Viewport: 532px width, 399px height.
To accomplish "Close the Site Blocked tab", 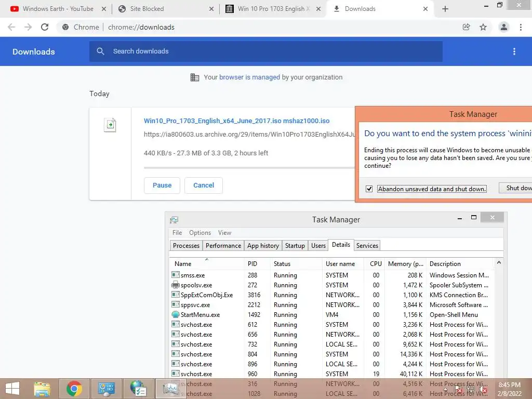I will pyautogui.click(x=211, y=9).
